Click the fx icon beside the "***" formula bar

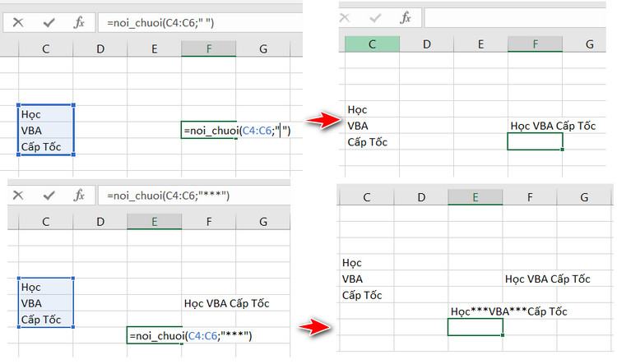pyautogui.click(x=80, y=195)
